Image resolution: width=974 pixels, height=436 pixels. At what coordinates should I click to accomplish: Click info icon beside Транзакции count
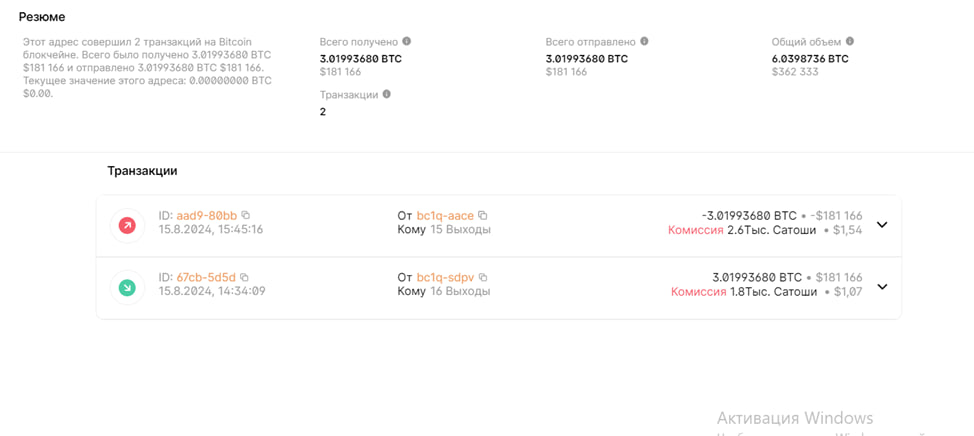(x=387, y=94)
